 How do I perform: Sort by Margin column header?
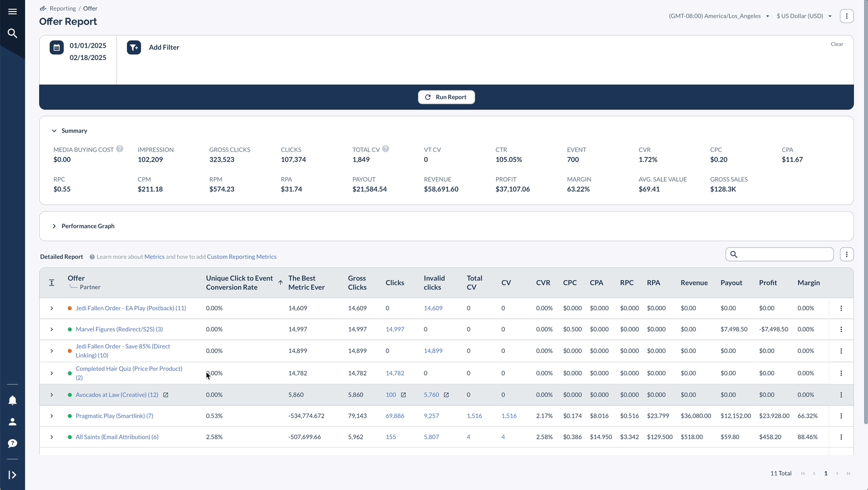[x=809, y=283]
